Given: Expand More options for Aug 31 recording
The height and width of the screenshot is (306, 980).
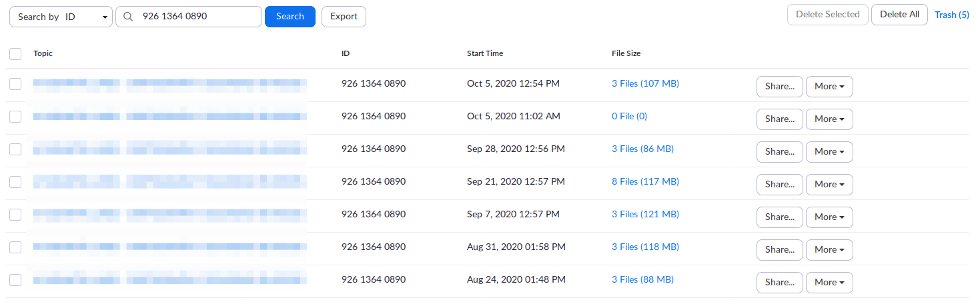Looking at the screenshot, I should point(829,250).
